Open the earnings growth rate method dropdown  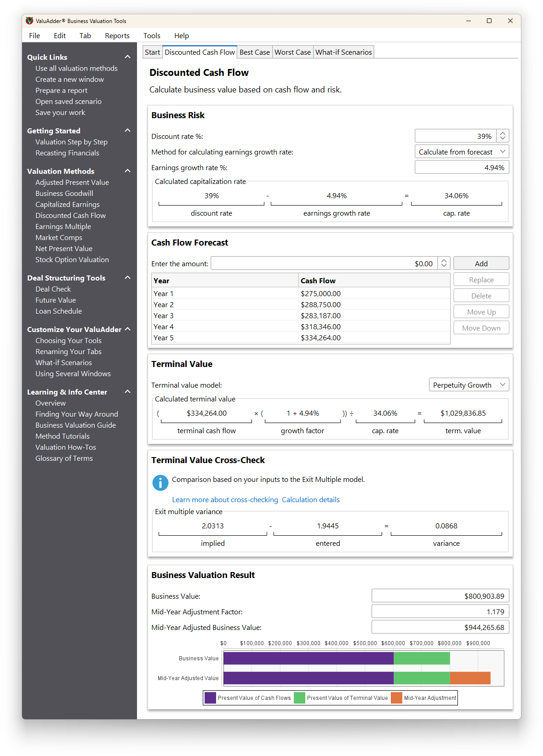pos(462,152)
